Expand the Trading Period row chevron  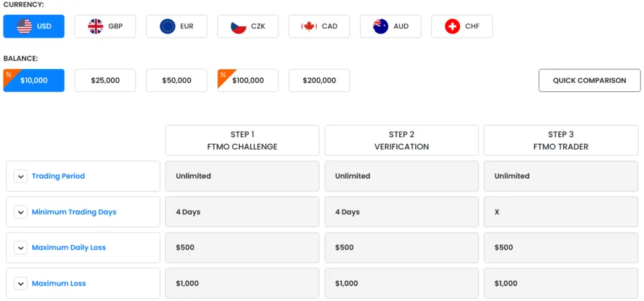click(21, 177)
